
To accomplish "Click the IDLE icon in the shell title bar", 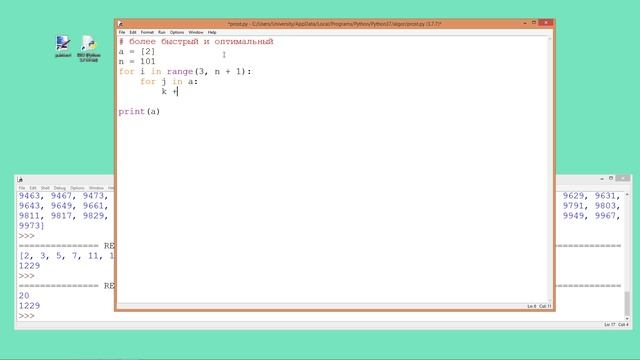I will (20, 180).
